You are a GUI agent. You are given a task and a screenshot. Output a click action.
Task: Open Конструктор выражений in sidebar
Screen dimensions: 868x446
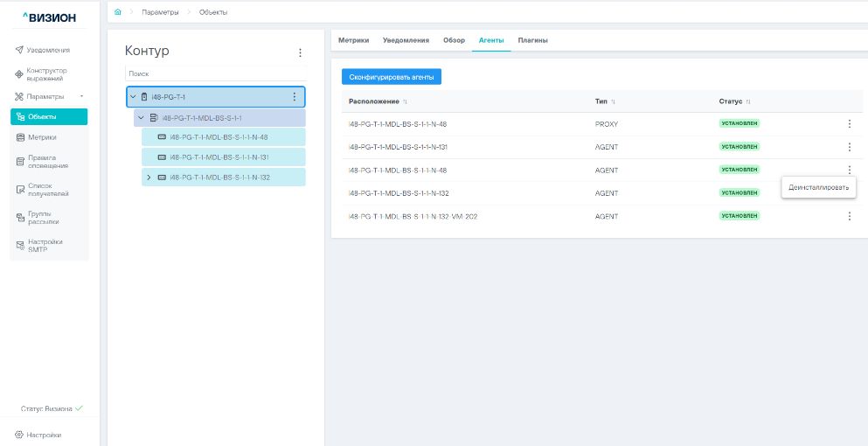(x=46, y=74)
